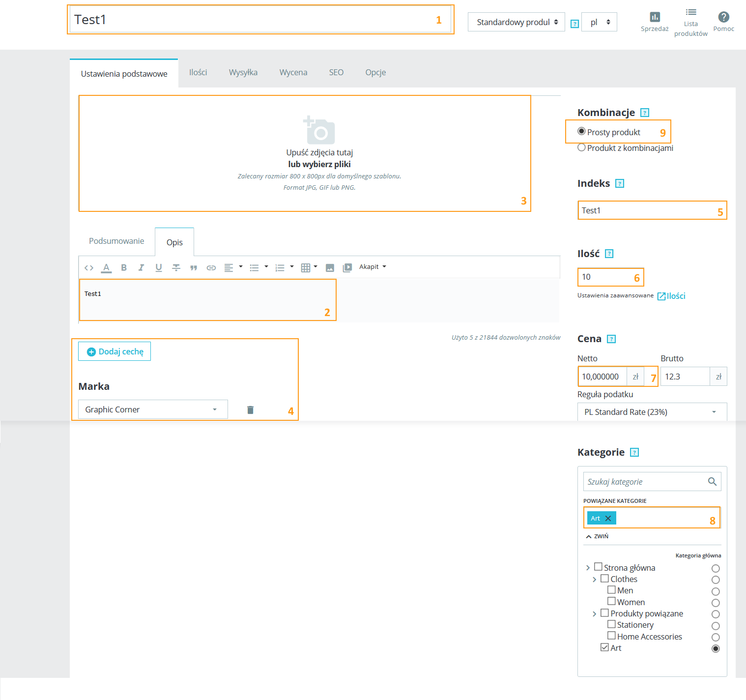746x700 pixels.
Task: Click the insert image icon in editor
Action: click(x=330, y=268)
